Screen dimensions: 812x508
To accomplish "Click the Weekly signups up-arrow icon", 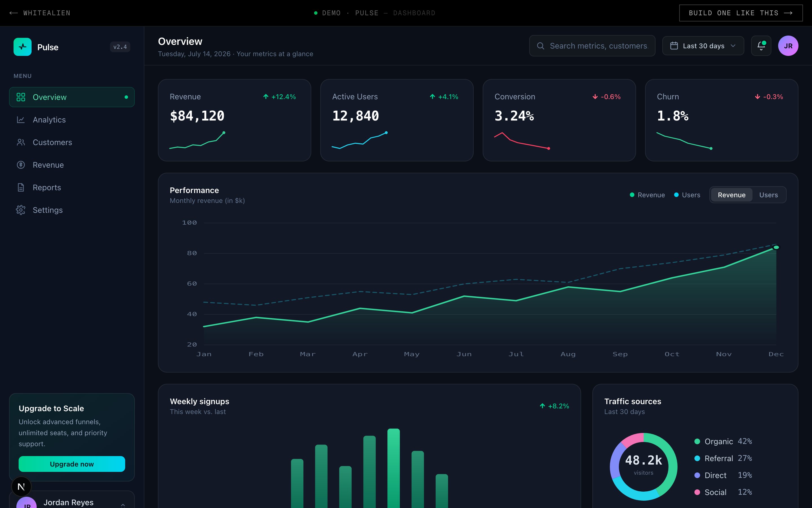I will tap(542, 406).
